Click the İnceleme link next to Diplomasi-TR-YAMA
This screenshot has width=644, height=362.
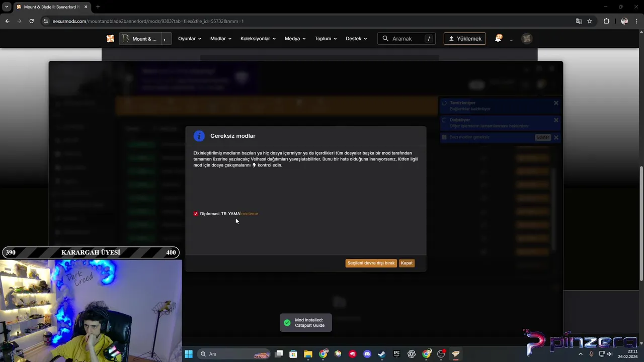click(x=249, y=214)
